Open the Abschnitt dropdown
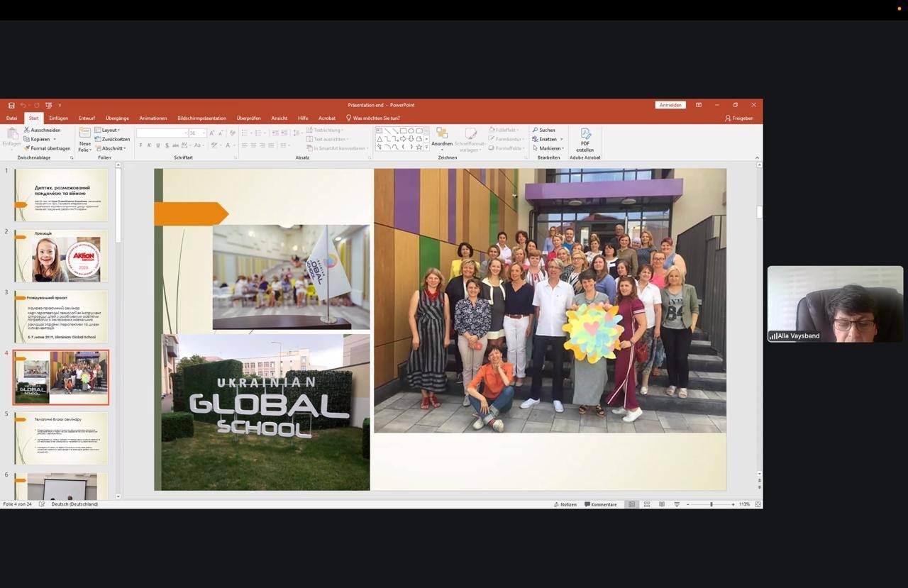 click(x=111, y=148)
